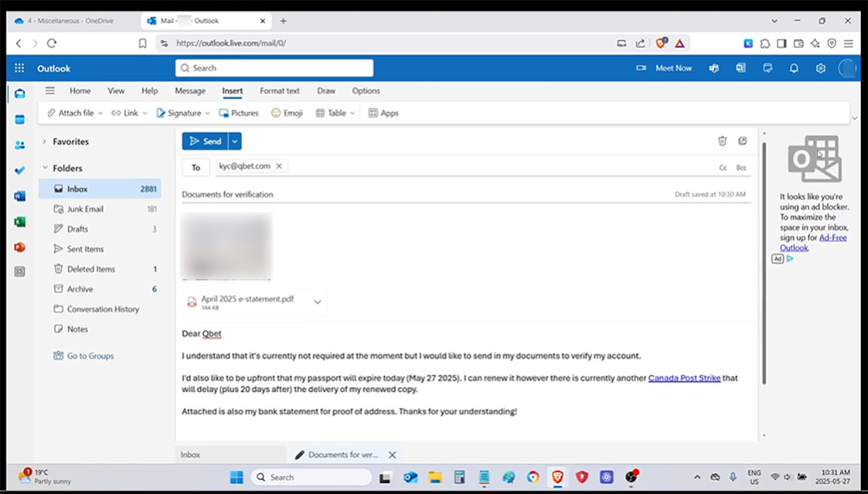Switch to the View ribbon tab
Image resolution: width=868 pixels, height=494 pixels.
click(116, 91)
